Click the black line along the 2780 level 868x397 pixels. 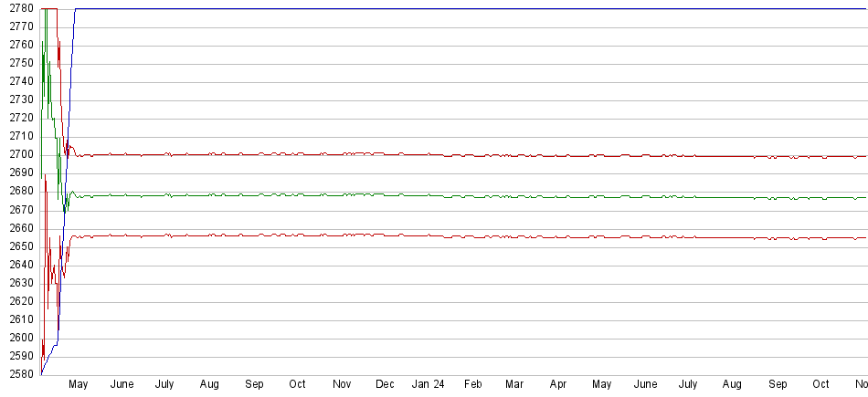[x=457, y=9]
